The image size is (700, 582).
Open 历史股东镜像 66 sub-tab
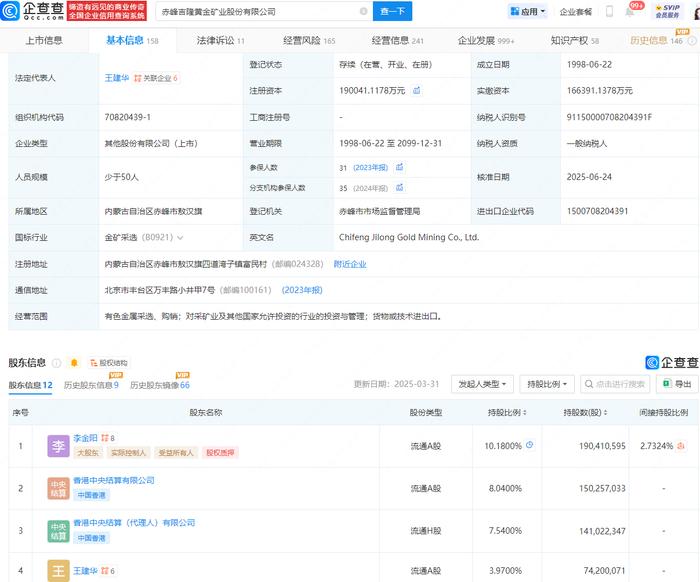click(160, 385)
